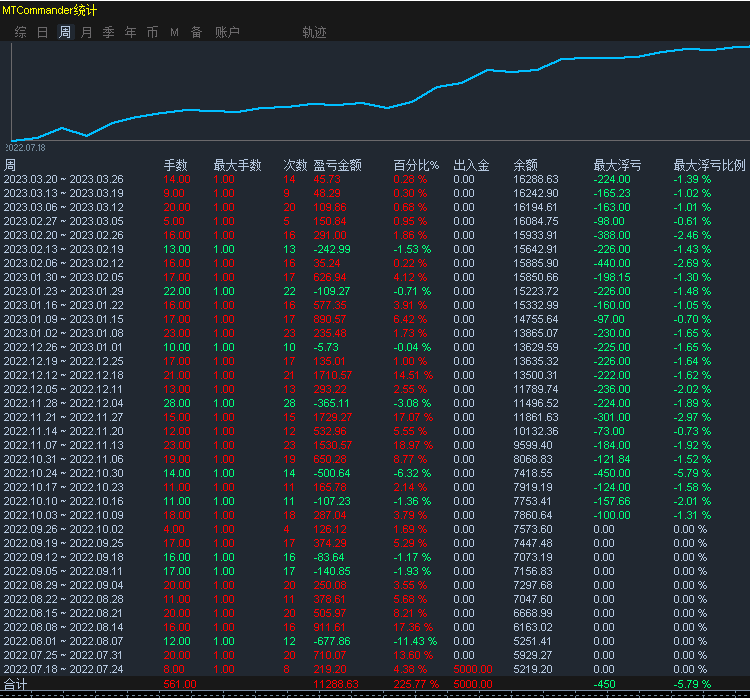Click the 手数 column header
The width and height of the screenshot is (750, 699).
175,166
